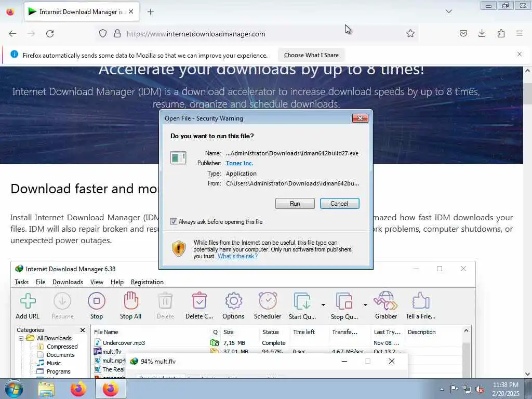Image resolution: width=532 pixels, height=399 pixels.
Task: Reload the page with the refresh icon
Action: [x=50, y=34]
